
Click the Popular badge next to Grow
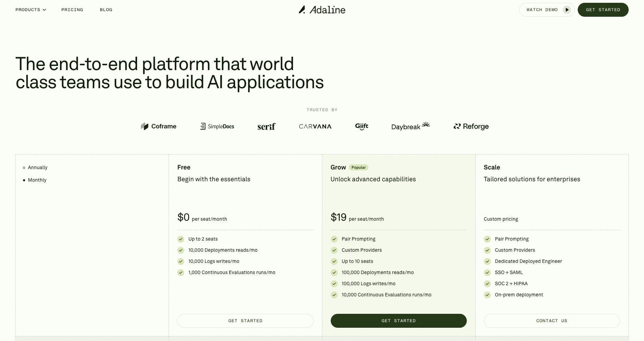[359, 167]
